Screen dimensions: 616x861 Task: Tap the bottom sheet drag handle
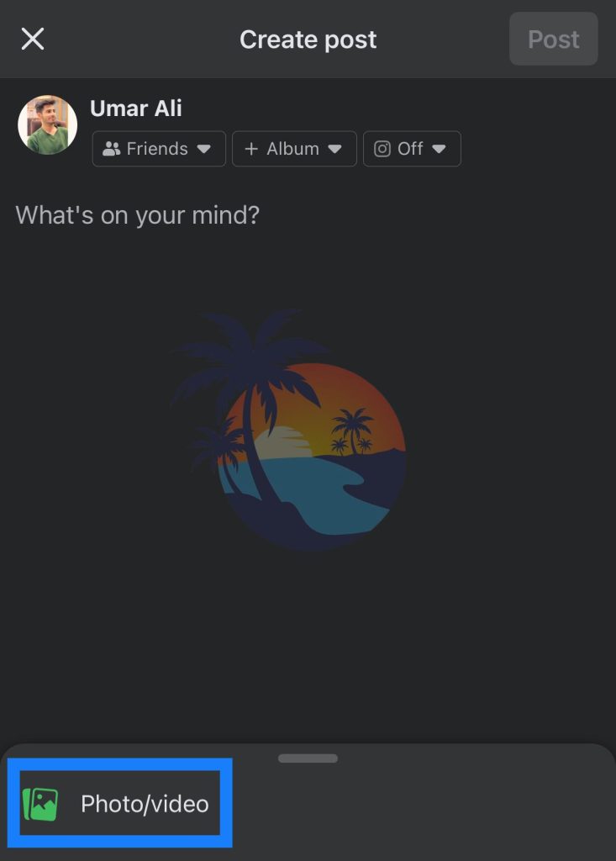[x=308, y=758]
